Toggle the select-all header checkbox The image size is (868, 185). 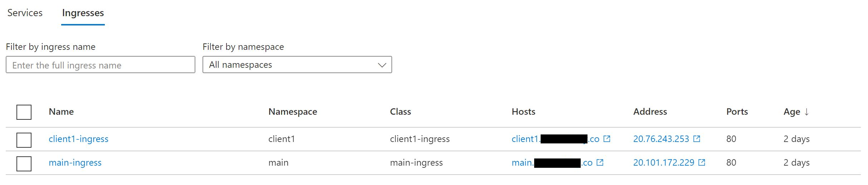click(24, 112)
